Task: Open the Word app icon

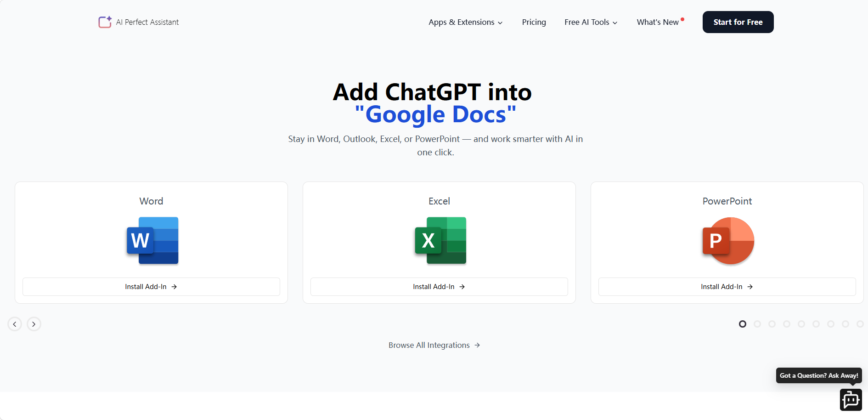Action: (152, 240)
